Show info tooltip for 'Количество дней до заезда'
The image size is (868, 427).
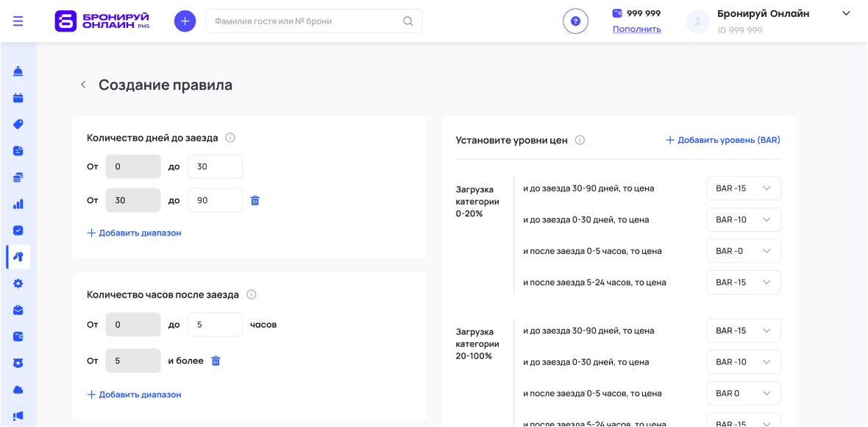(x=230, y=138)
